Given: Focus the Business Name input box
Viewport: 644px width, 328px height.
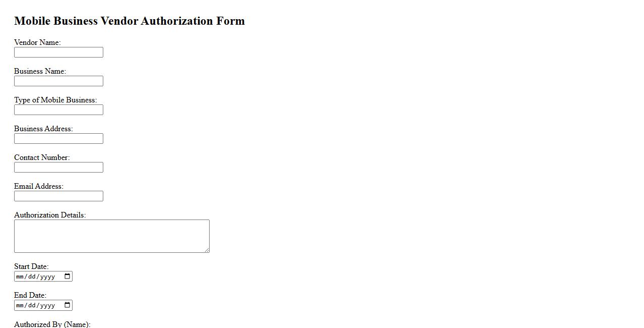Looking at the screenshot, I should (x=58, y=81).
